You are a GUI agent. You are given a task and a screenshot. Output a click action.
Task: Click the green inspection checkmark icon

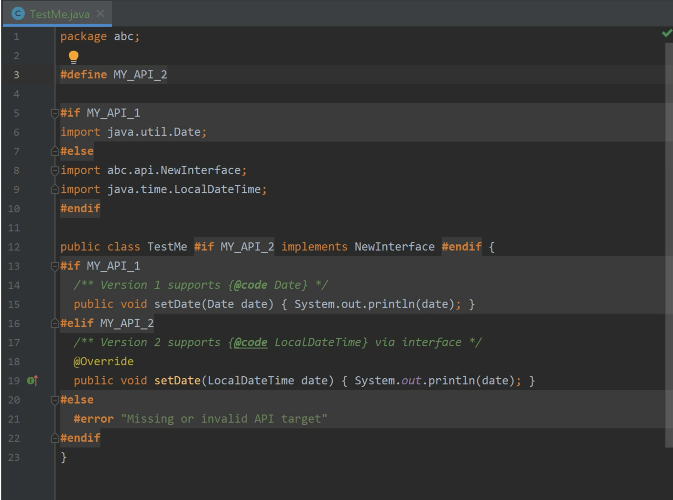666,34
